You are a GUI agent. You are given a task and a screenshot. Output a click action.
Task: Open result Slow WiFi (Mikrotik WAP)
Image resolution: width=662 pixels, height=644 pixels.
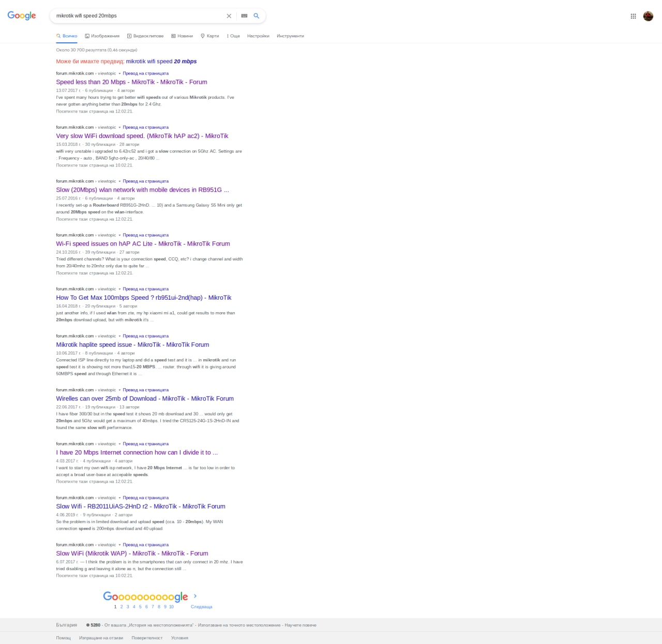point(132,554)
